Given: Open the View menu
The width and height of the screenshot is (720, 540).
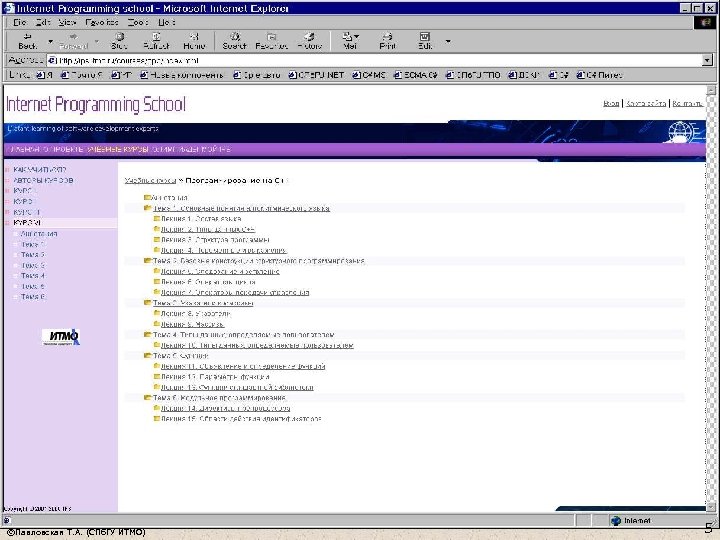Looking at the screenshot, I should coord(68,22).
